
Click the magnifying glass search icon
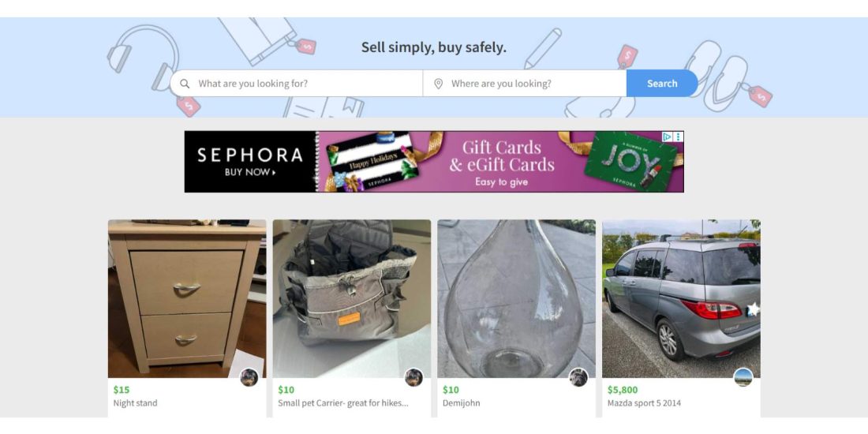(x=185, y=84)
